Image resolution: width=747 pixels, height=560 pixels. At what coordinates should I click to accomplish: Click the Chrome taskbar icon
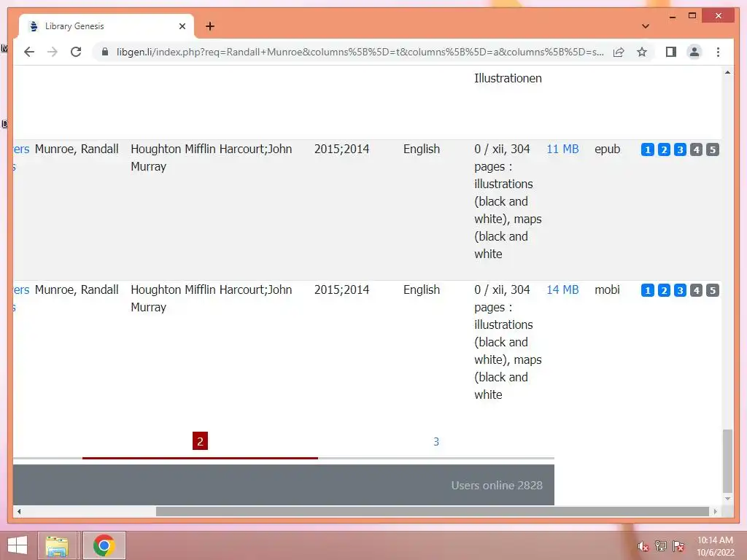click(x=104, y=545)
